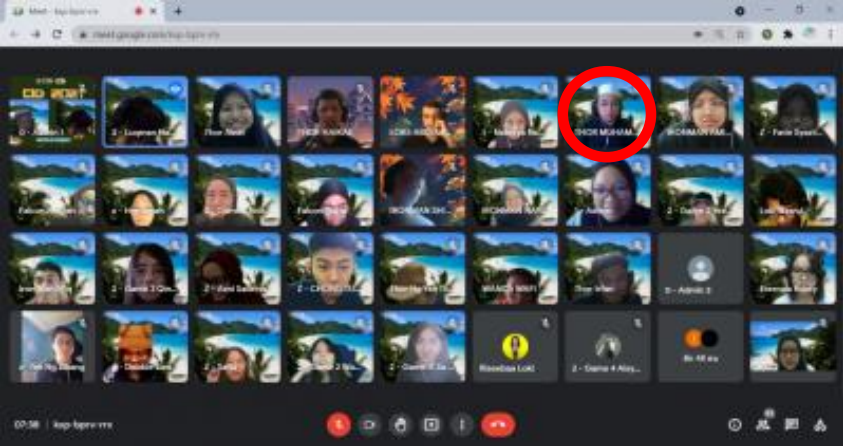Open the Chrome extensions puzzle icon
Viewport: 843px width, 446px height.
[x=787, y=34]
